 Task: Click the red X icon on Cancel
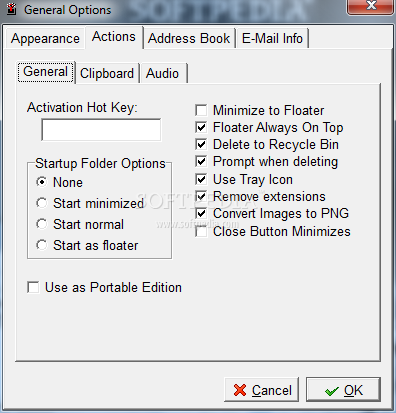pos(240,390)
